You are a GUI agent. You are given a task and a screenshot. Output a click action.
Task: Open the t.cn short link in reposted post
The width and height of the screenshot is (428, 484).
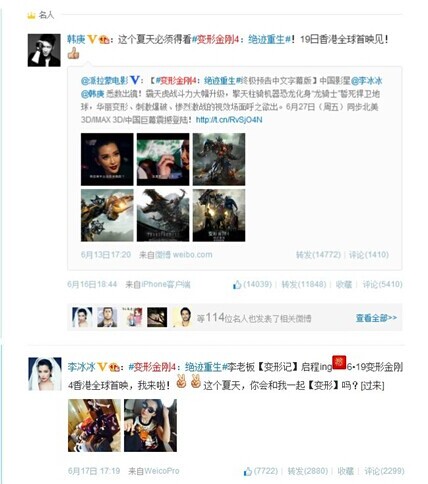[229, 120]
